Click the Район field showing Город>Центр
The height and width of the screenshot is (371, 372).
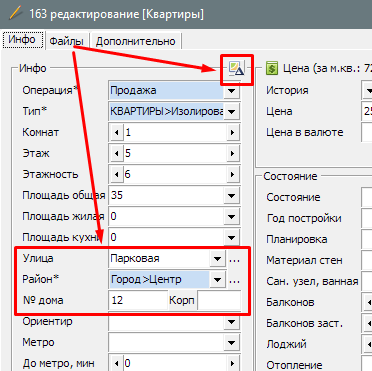pyautogui.click(x=160, y=280)
